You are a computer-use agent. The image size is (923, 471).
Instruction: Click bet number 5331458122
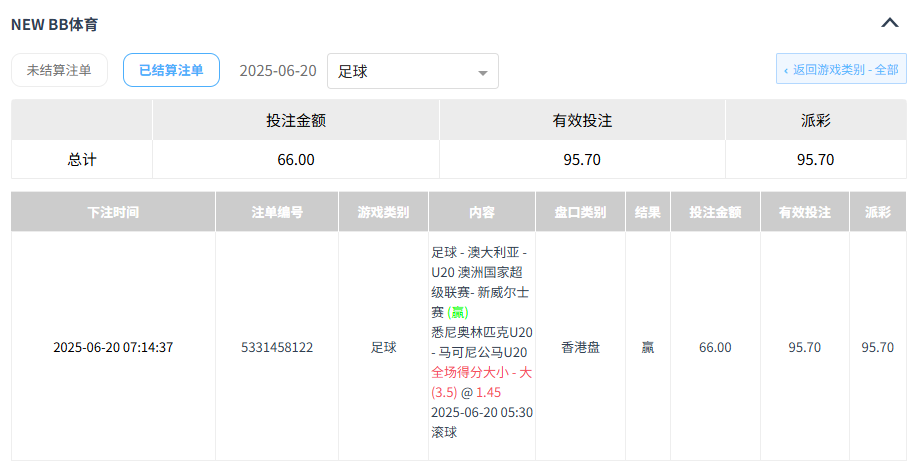(x=277, y=348)
